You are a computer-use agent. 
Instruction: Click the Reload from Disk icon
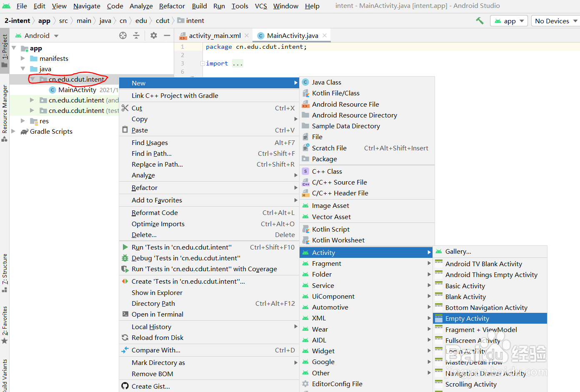coord(125,337)
